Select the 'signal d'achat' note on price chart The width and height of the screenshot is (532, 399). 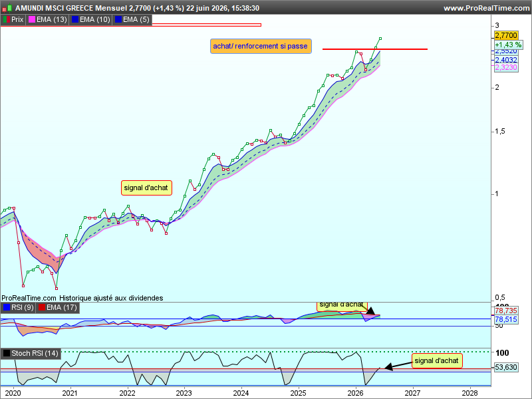pyautogui.click(x=146, y=188)
